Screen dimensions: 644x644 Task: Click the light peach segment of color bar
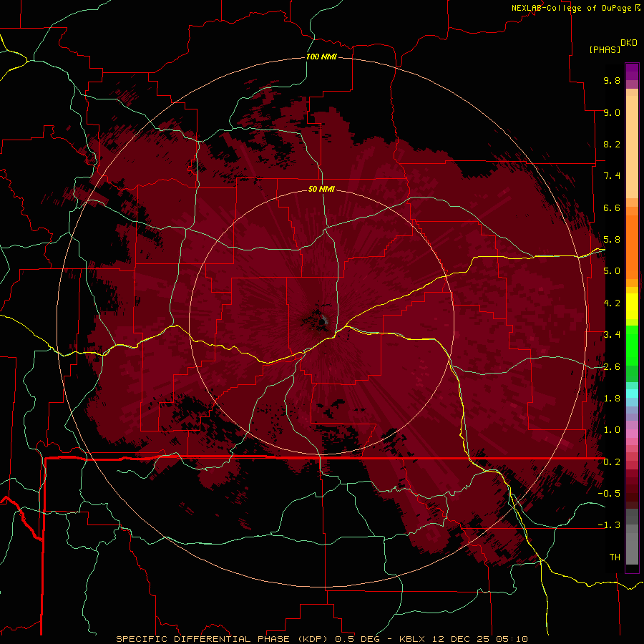point(632,148)
